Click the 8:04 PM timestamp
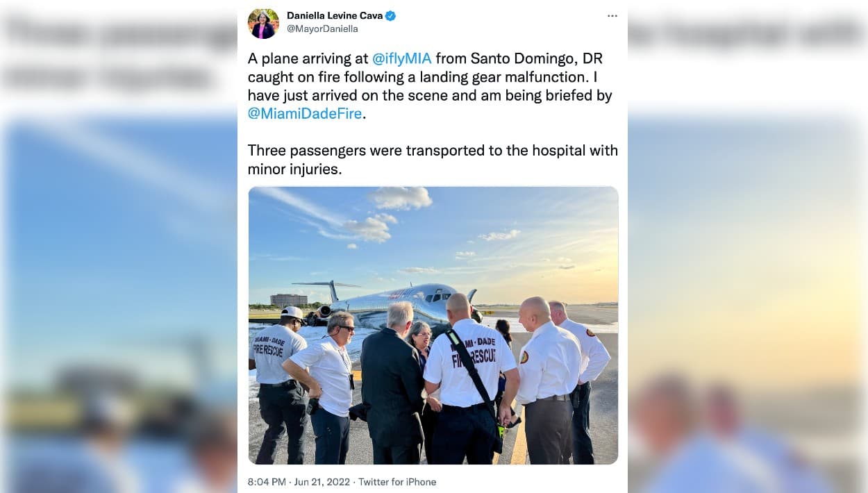 [267, 482]
